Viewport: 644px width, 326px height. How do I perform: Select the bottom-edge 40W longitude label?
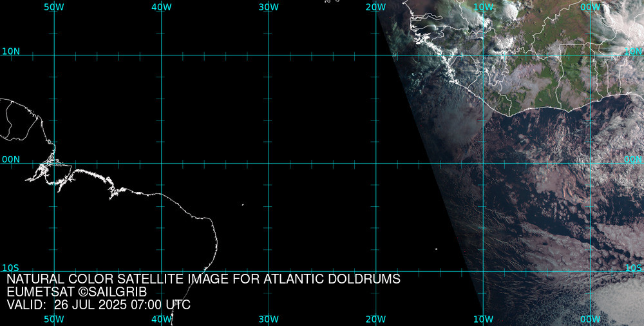pos(162,320)
